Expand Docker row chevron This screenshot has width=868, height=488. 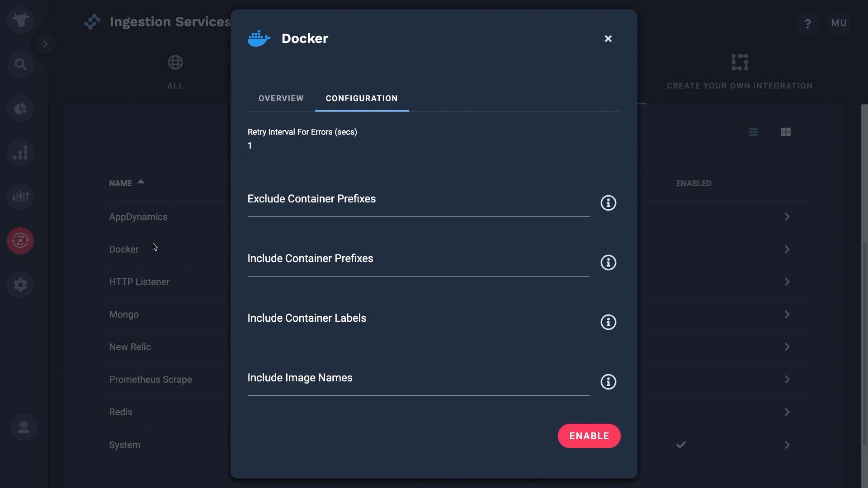pos(787,249)
